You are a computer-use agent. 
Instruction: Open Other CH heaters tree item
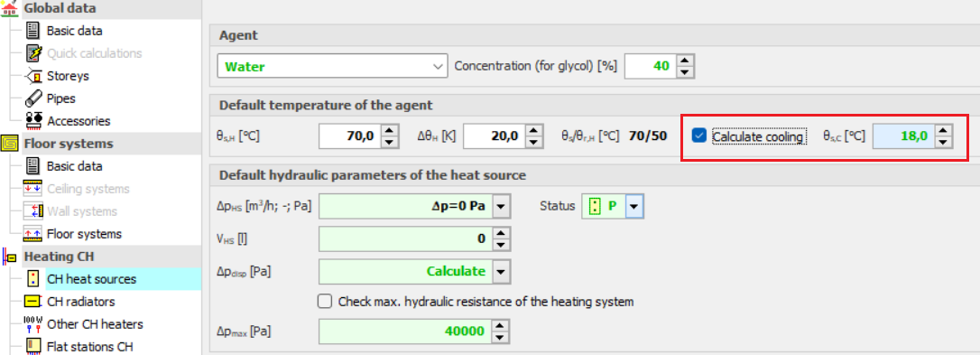[x=95, y=324]
